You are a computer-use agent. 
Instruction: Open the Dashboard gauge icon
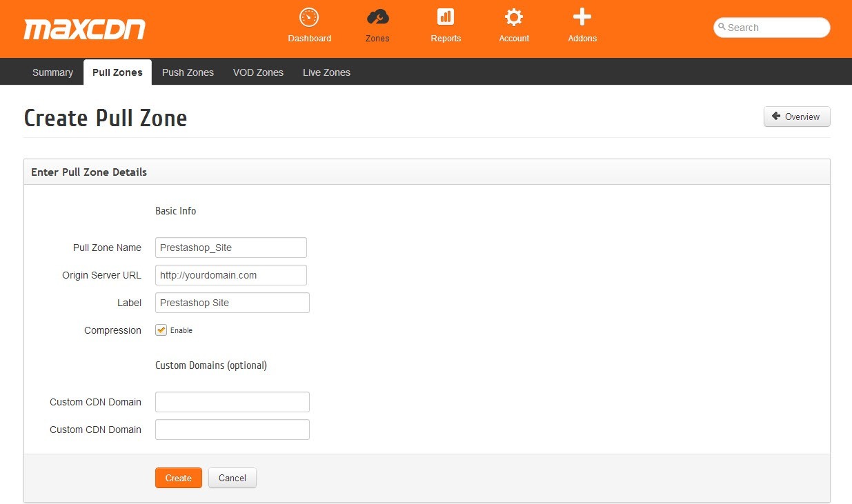[x=309, y=17]
